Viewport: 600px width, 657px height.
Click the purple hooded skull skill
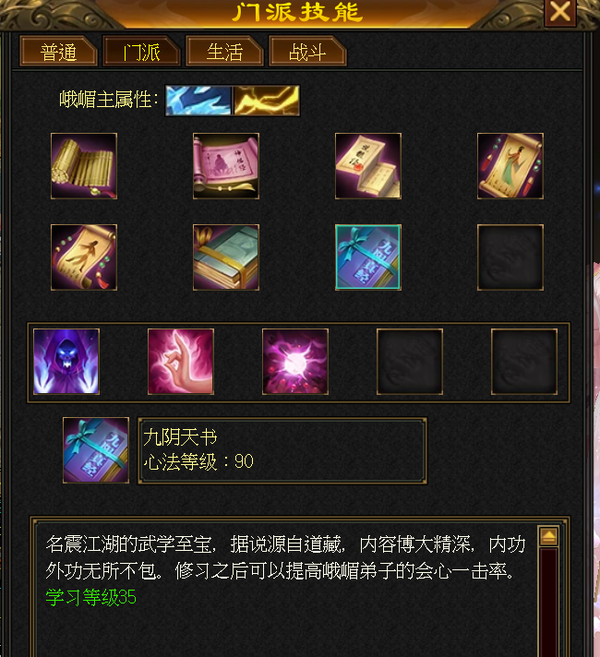click(66, 362)
